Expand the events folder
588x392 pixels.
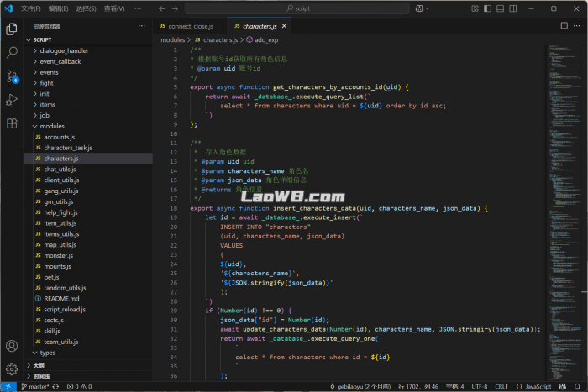tap(88, 72)
